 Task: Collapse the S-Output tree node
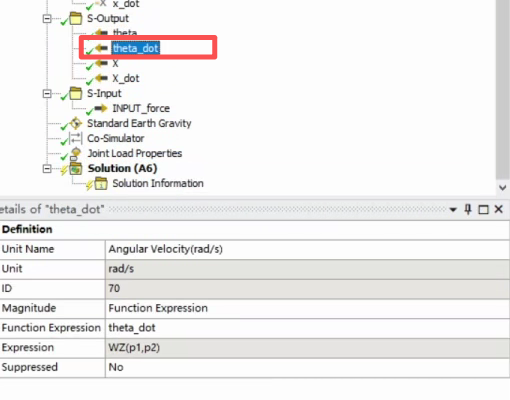(47, 19)
